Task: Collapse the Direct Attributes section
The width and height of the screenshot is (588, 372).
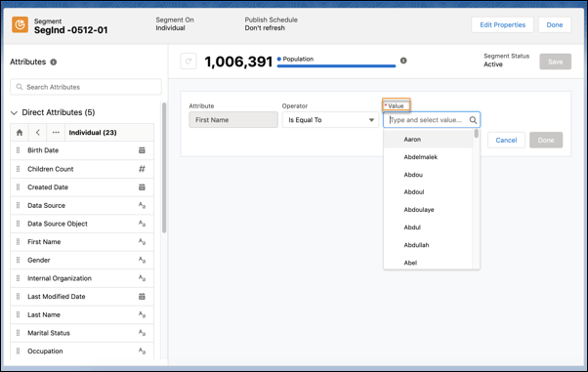Action: pyautogui.click(x=14, y=112)
